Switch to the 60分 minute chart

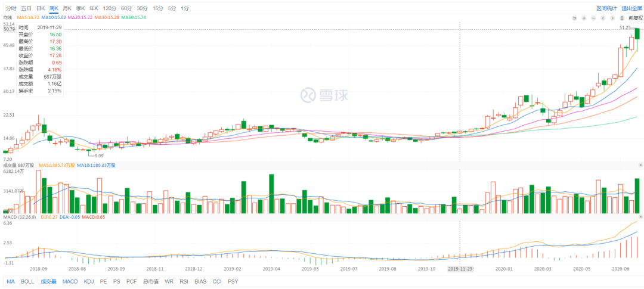[x=126, y=8]
